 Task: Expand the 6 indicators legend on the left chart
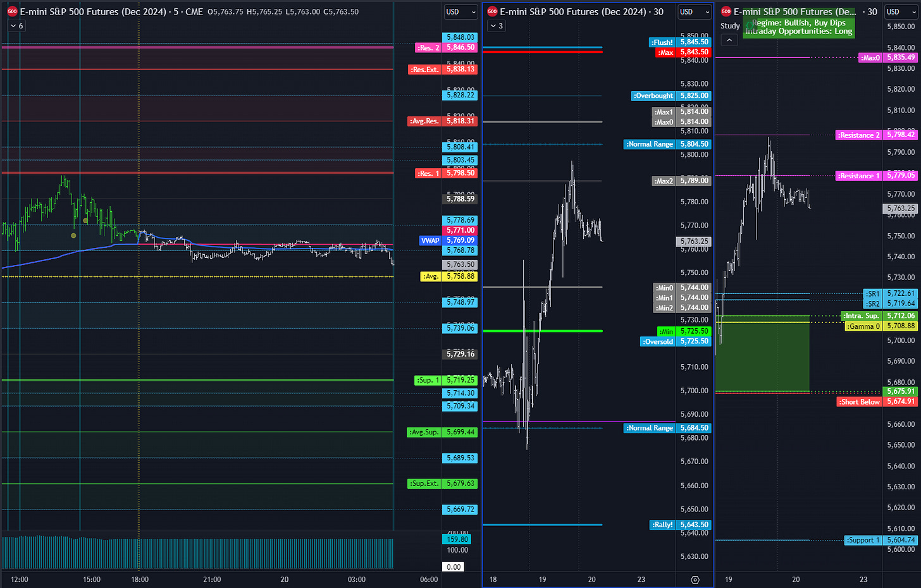point(16,26)
